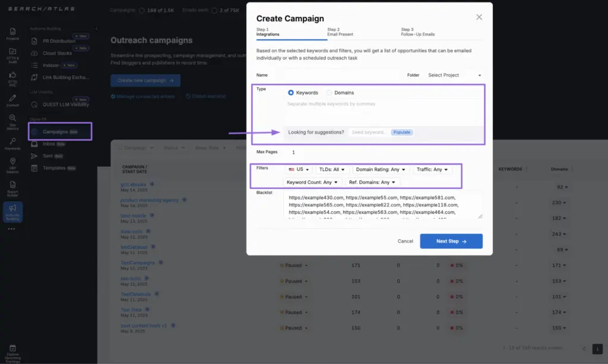Click the Blacklist text area
Viewport: 608px width, 364px height.
(x=384, y=206)
